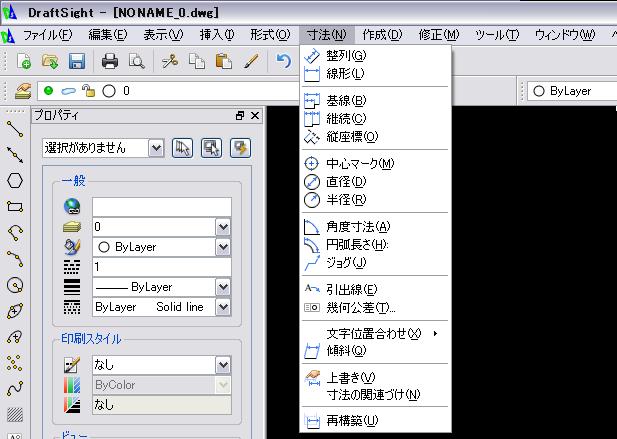Image resolution: width=617 pixels, height=439 pixels.
Task: Choose 角度寸法(A) angular dimension
Action: click(375, 227)
